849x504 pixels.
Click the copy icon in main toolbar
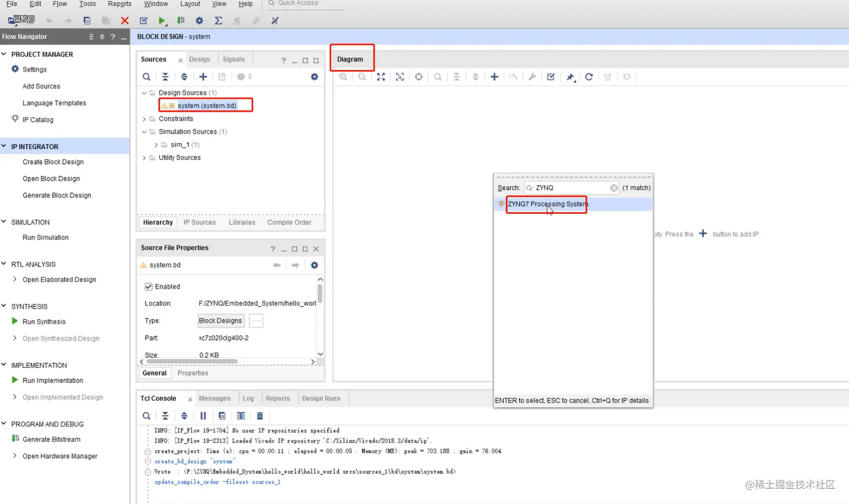(x=87, y=21)
